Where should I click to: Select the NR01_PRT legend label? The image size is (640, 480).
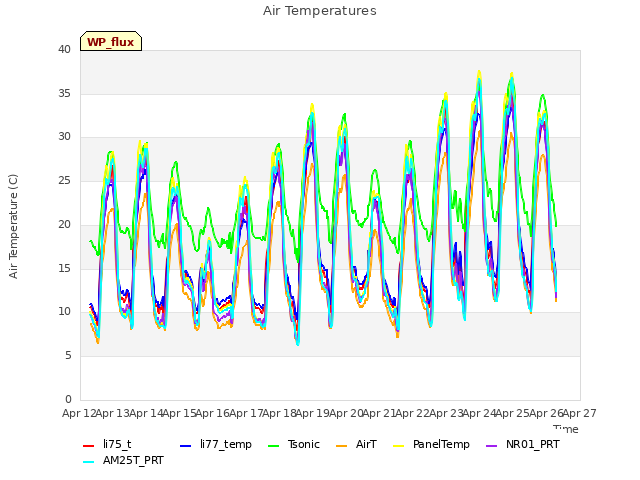(533, 444)
